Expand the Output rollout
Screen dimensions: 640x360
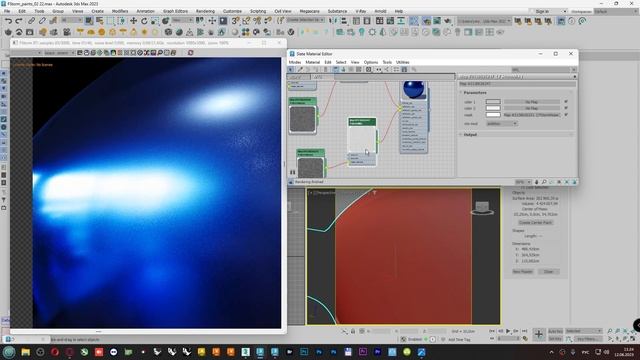470,135
